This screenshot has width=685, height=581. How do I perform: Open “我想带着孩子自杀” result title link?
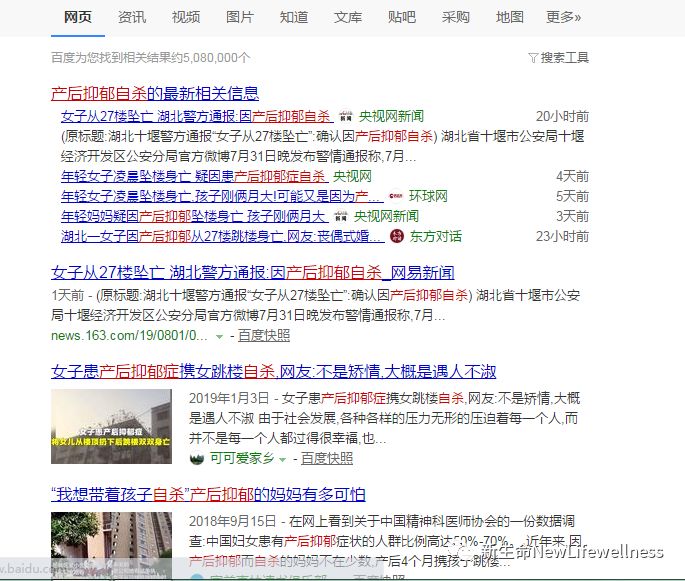pos(208,495)
